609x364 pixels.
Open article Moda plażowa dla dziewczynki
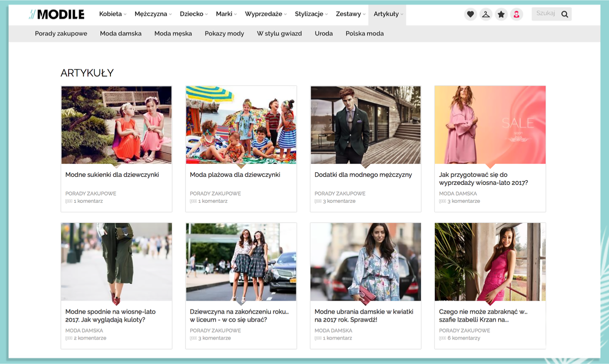pyautogui.click(x=235, y=175)
